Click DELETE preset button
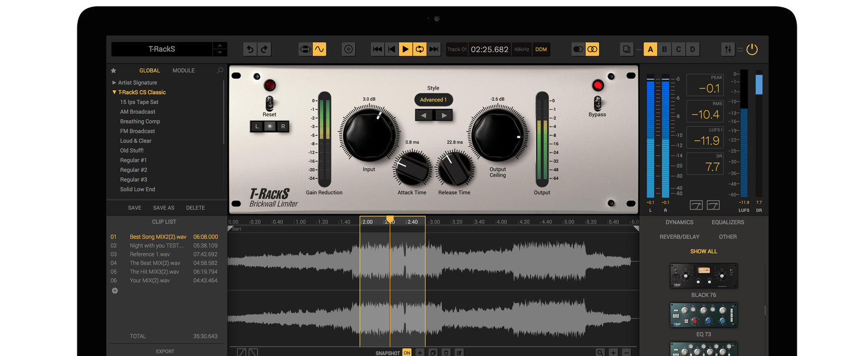The height and width of the screenshot is (356, 868). [195, 208]
